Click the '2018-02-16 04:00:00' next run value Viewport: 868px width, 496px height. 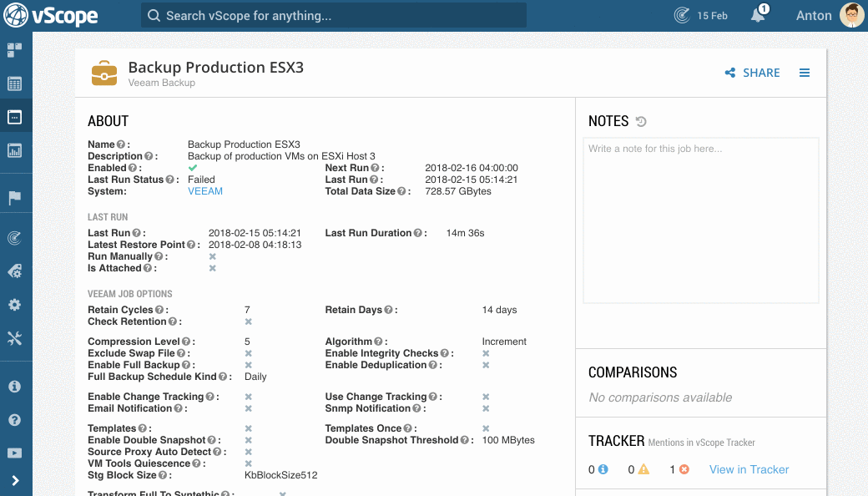point(471,168)
